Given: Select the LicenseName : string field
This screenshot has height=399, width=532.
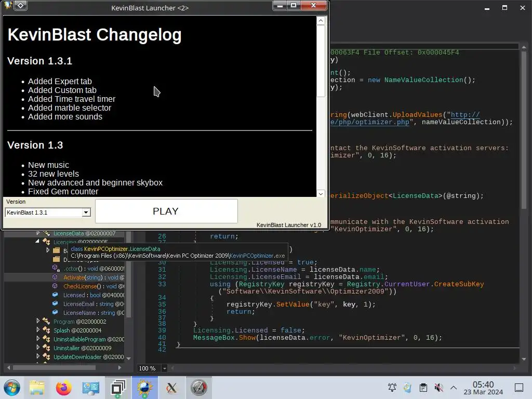Looking at the screenshot, I should (x=94, y=313).
